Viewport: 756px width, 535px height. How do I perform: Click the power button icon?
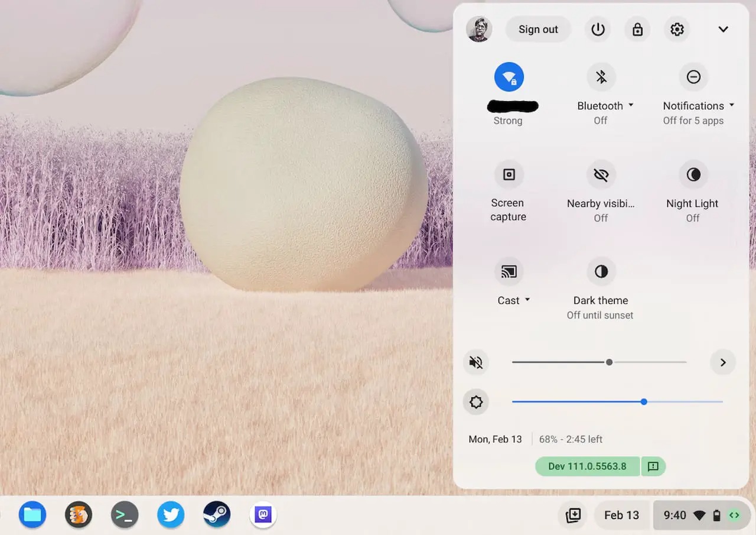click(598, 29)
